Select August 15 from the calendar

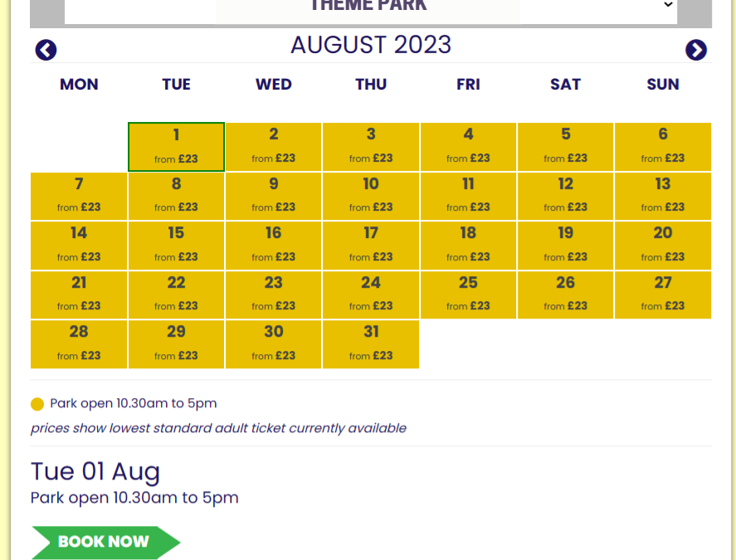(x=176, y=246)
